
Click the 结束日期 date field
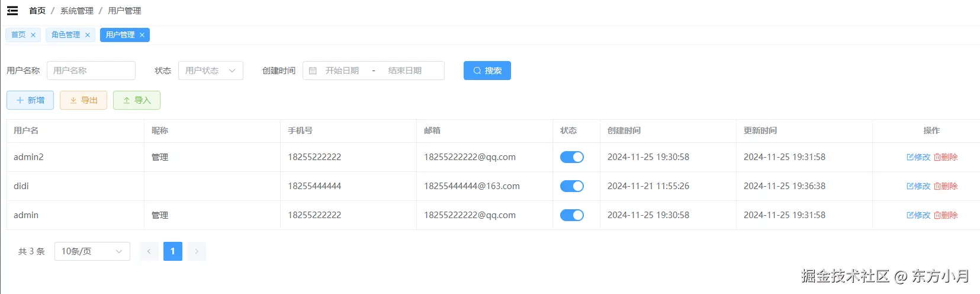click(405, 71)
